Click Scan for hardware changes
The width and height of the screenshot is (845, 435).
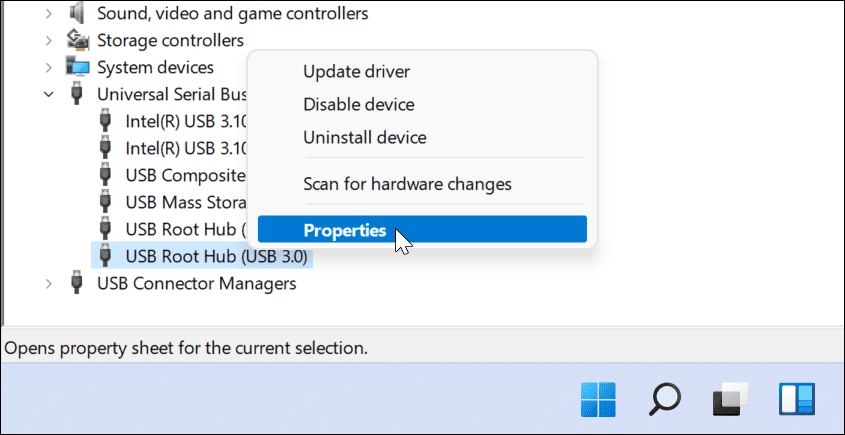[x=407, y=184]
